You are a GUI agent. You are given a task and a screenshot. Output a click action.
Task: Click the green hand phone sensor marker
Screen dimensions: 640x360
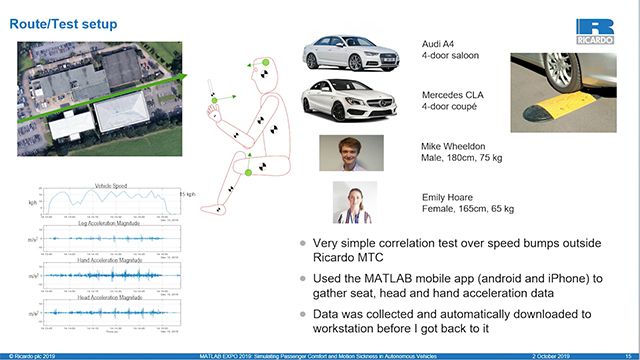(214, 100)
